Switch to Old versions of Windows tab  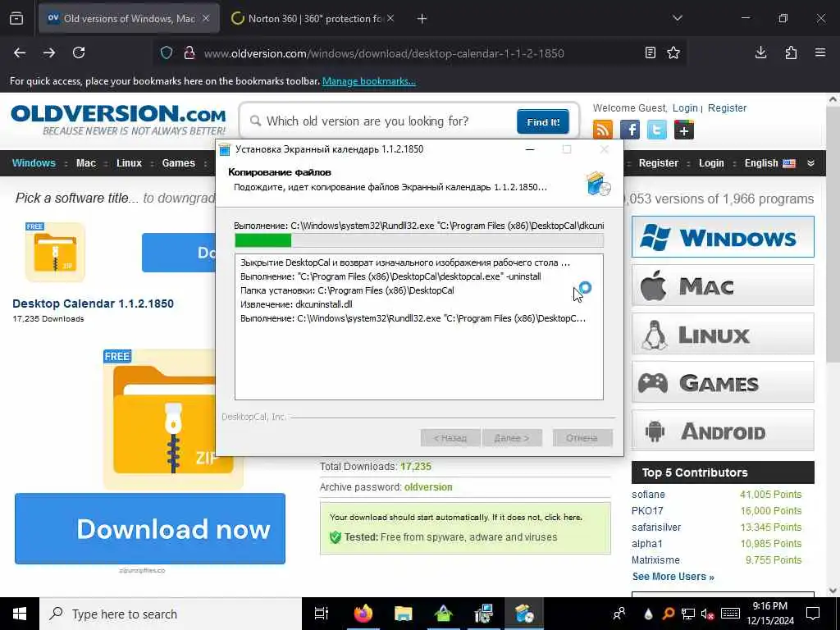(x=129, y=18)
